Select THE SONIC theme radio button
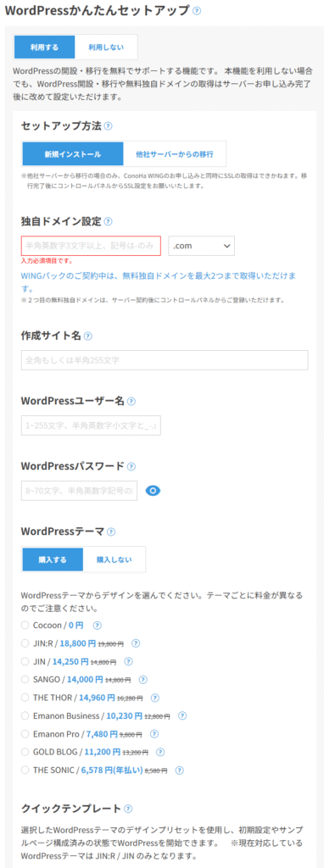The image size is (324, 868). click(x=25, y=770)
